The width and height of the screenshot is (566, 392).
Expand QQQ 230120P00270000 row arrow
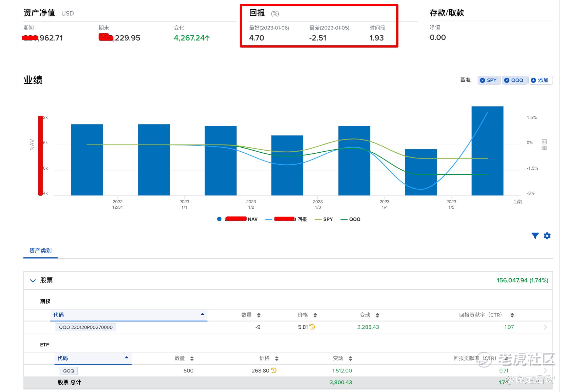pyautogui.click(x=545, y=327)
